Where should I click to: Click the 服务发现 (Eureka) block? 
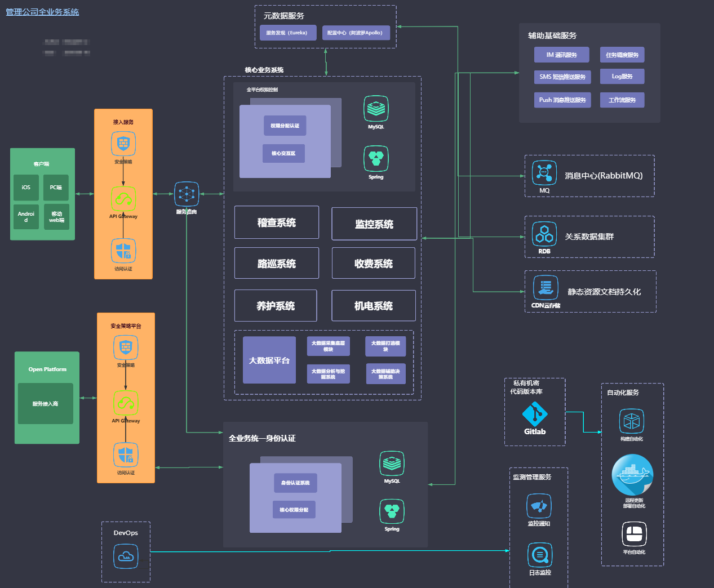(288, 33)
